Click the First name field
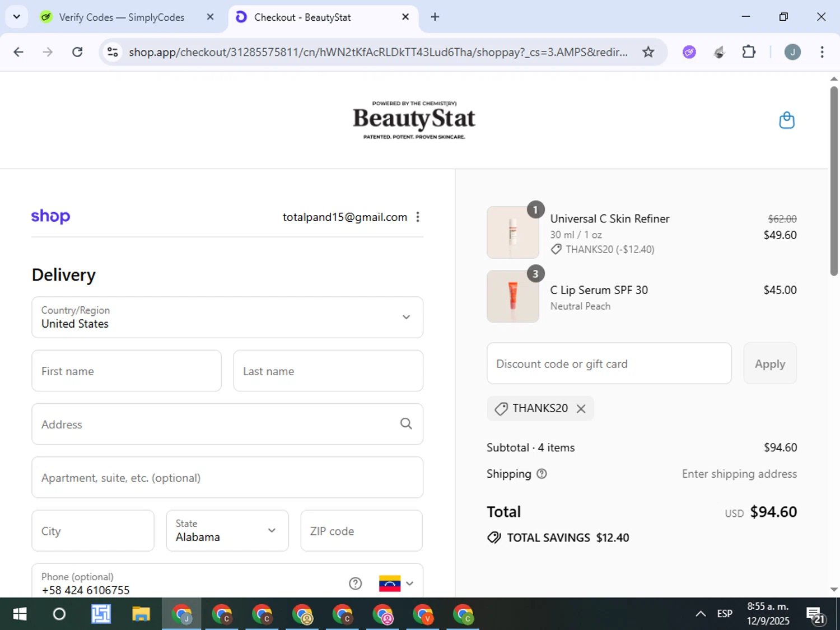Viewport: 840px width, 630px height. click(x=127, y=371)
